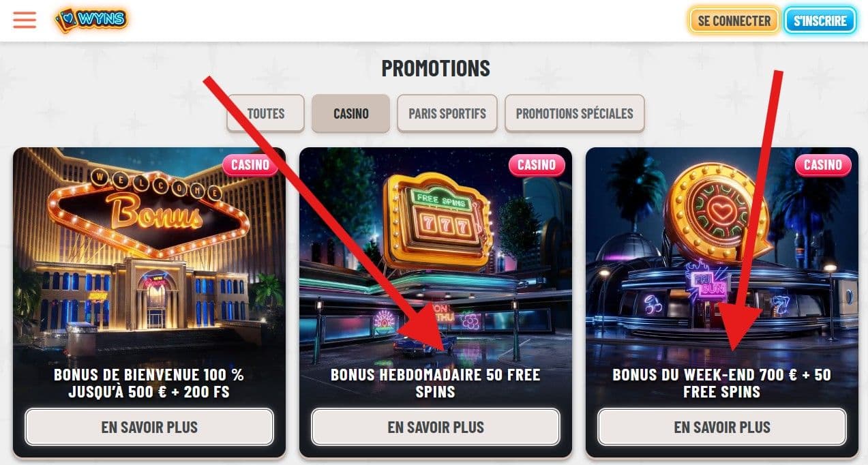Open the hamburger menu icon
The width and height of the screenshot is (868, 465).
(x=25, y=20)
